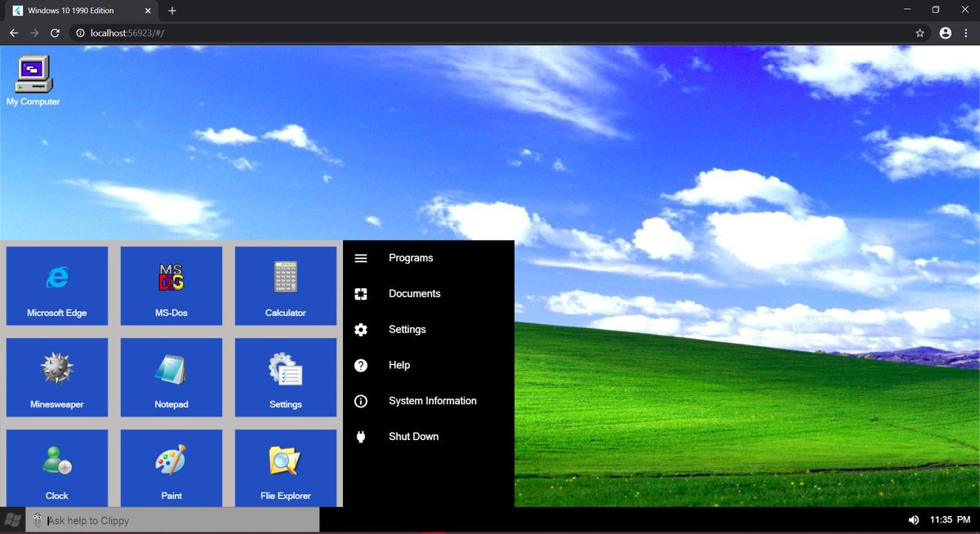Select the Windows 10 1990 Edition tab
The image size is (980, 534).
(x=80, y=11)
